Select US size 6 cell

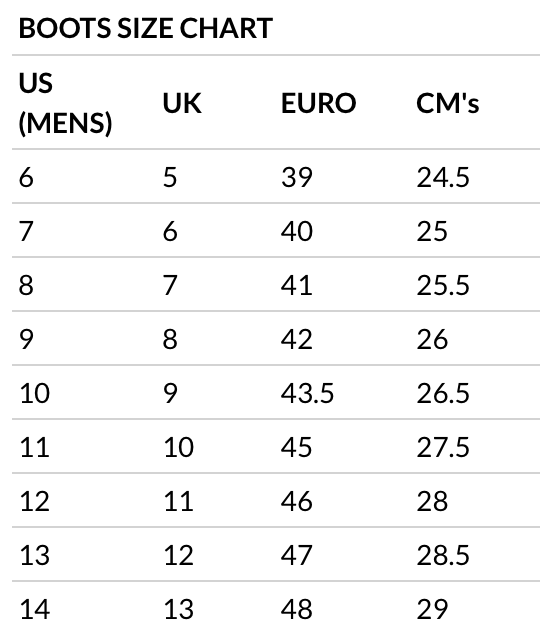(26, 177)
